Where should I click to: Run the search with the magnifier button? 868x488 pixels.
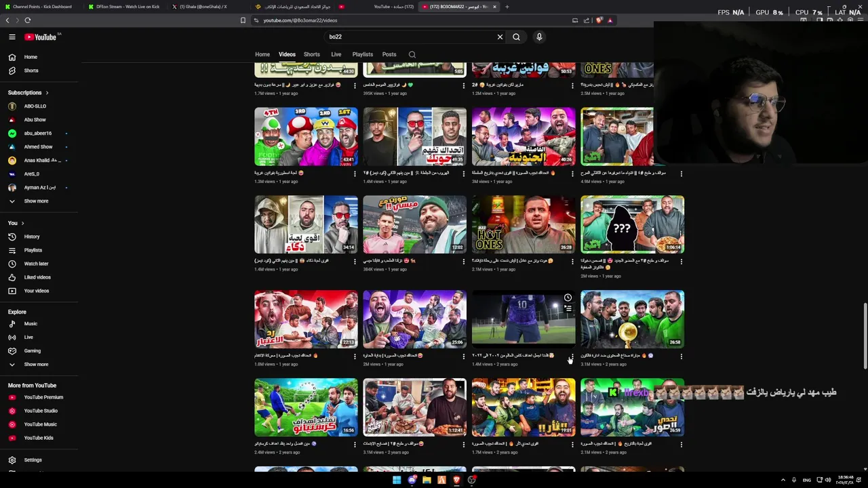pos(516,37)
